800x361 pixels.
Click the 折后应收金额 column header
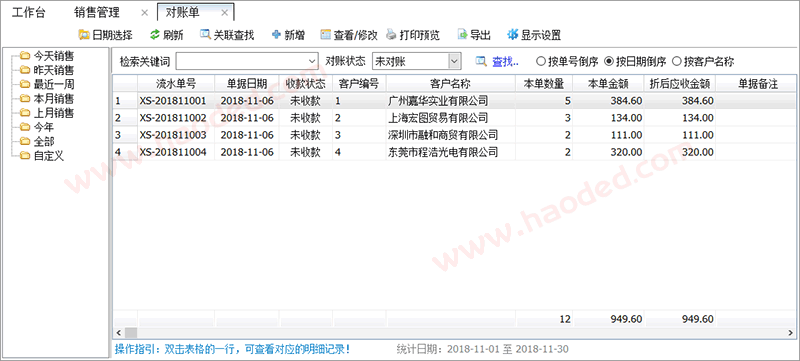tap(680, 83)
